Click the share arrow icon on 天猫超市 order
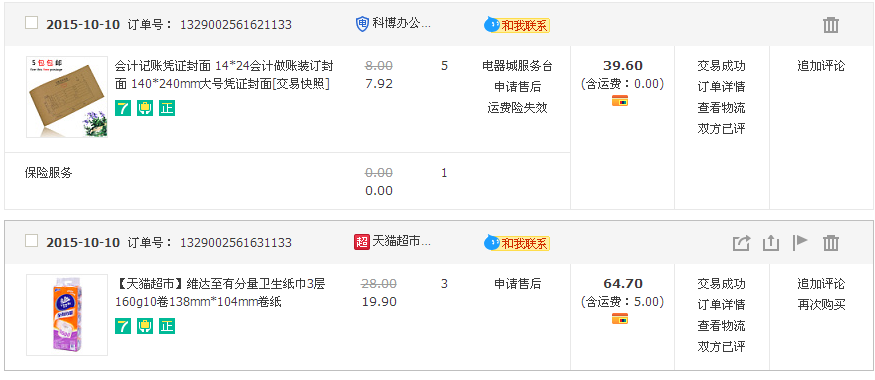The image size is (875, 380). (x=741, y=243)
